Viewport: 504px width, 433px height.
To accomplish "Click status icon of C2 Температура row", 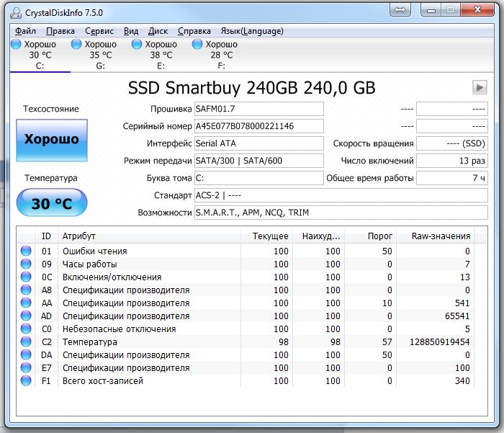I will pyautogui.click(x=26, y=342).
